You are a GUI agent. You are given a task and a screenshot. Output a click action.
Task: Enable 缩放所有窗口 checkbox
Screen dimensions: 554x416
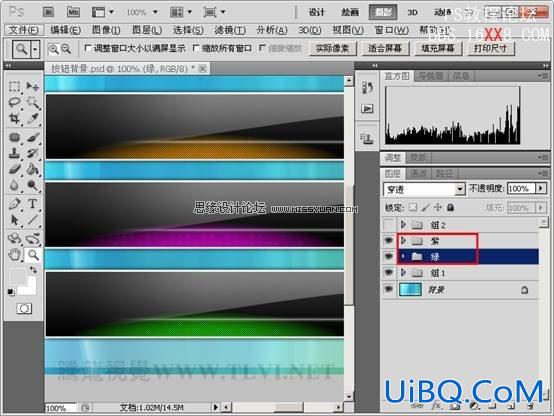point(196,47)
